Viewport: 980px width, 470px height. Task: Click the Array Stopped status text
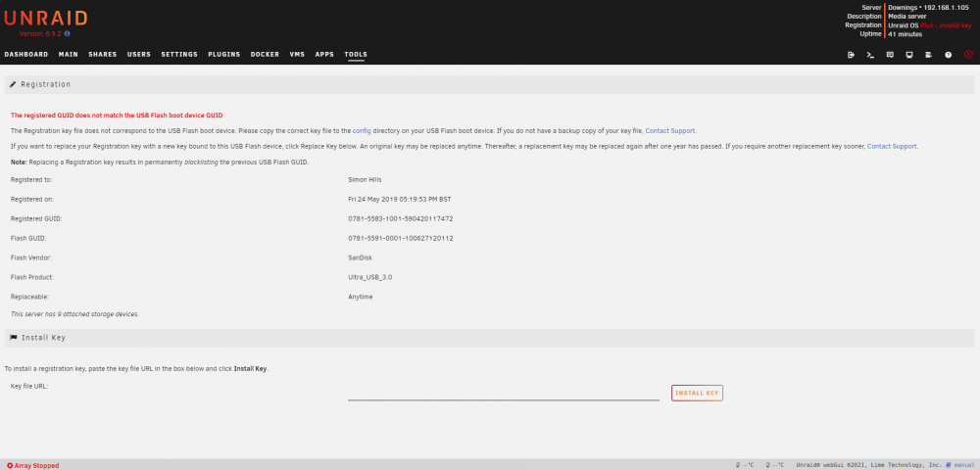click(37, 466)
